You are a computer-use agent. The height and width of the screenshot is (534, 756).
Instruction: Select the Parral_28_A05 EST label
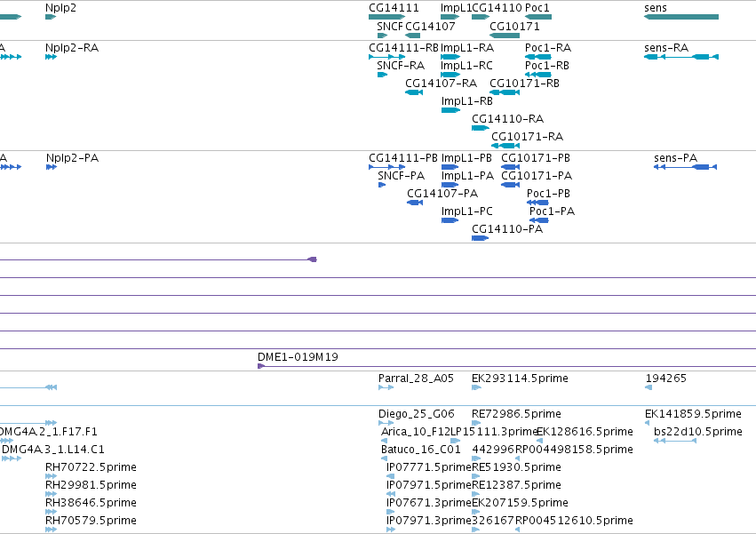(x=416, y=379)
